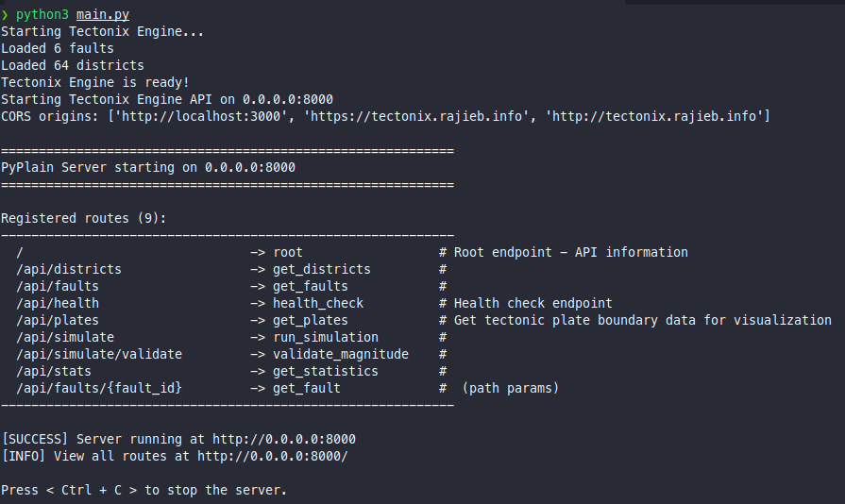Click the /api/health route path
Image resolution: width=845 pixels, height=504 pixels.
(x=58, y=303)
